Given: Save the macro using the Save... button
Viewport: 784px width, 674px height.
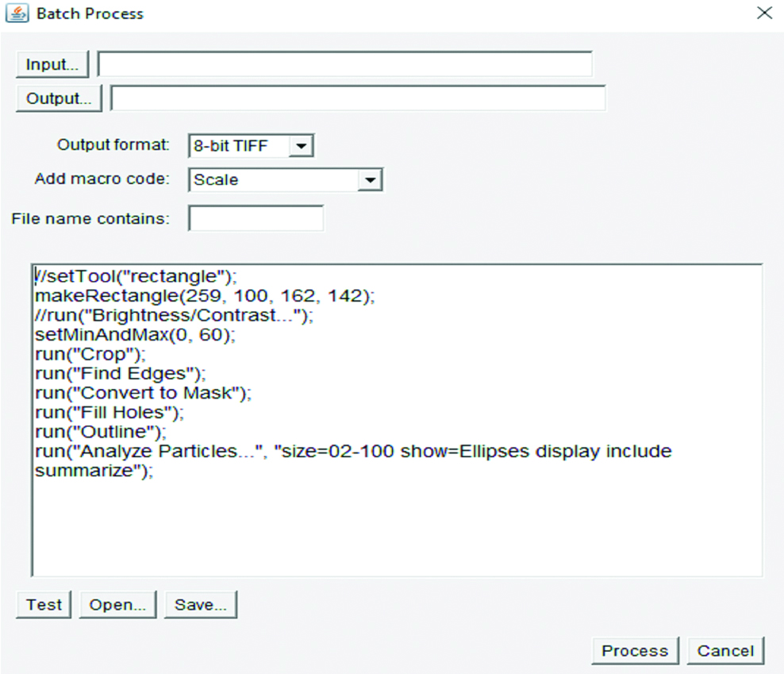Looking at the screenshot, I should click(201, 605).
